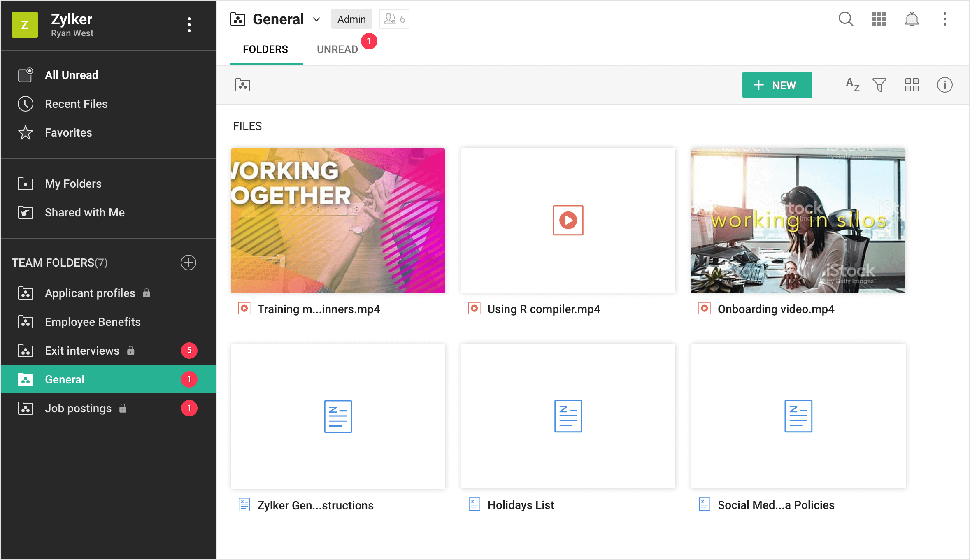Switch to the FOLDERS tab
Screen dimensions: 970x560
(x=265, y=49)
